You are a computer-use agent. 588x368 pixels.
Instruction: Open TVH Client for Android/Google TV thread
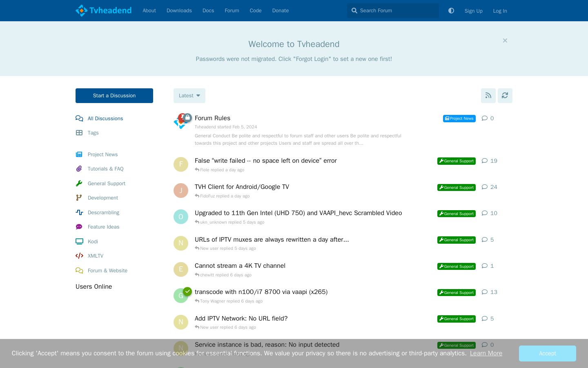(242, 187)
